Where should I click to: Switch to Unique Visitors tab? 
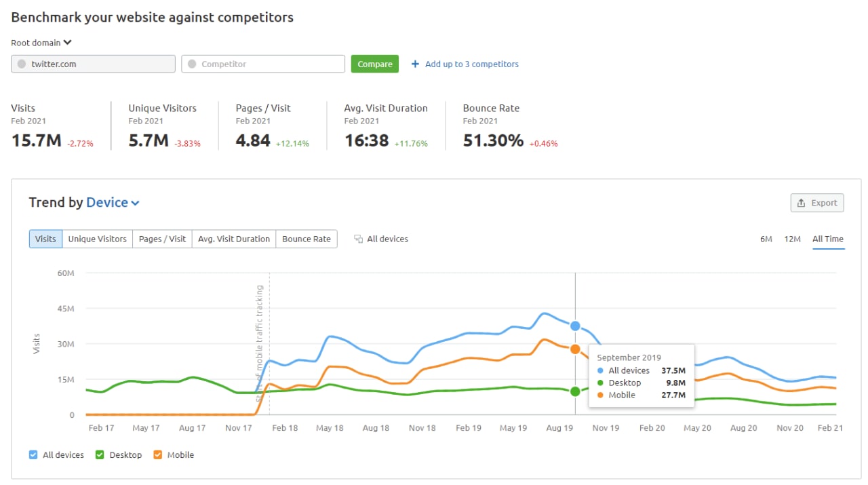[x=97, y=239]
